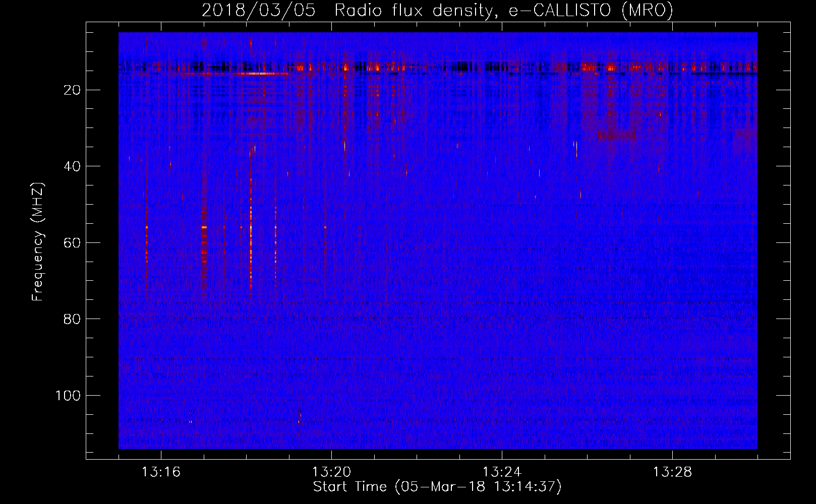Click the 13:20 time tick label
Viewport: 816px width, 504px height.
[x=331, y=472]
